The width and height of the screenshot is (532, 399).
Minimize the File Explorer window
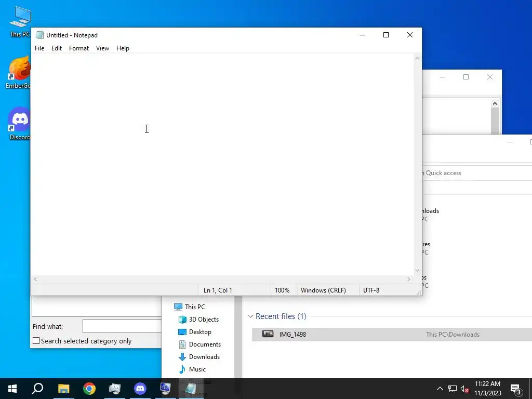pos(510,142)
